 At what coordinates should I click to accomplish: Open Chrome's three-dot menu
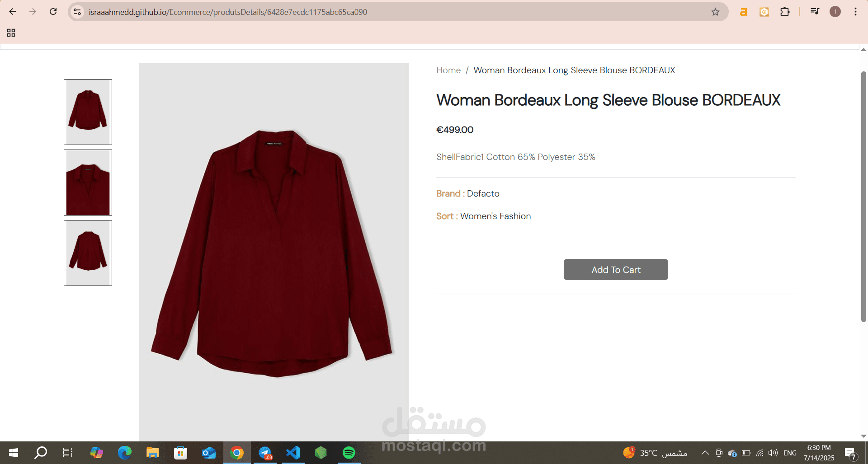tap(855, 12)
